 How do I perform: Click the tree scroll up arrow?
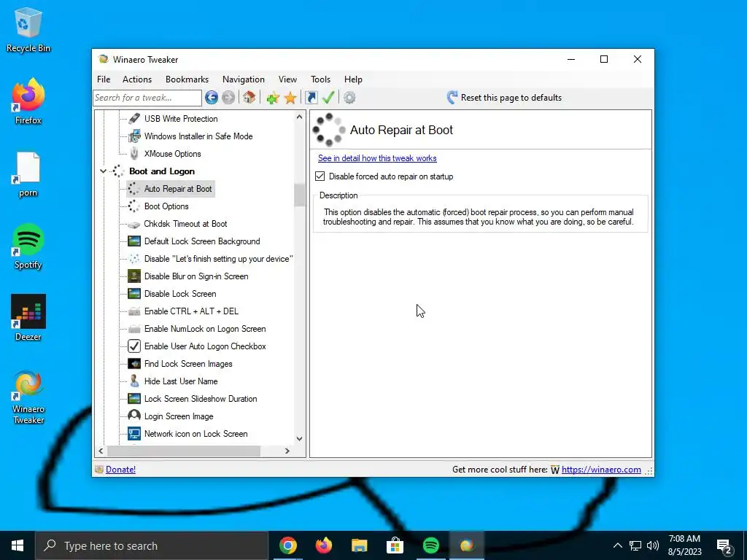299,117
